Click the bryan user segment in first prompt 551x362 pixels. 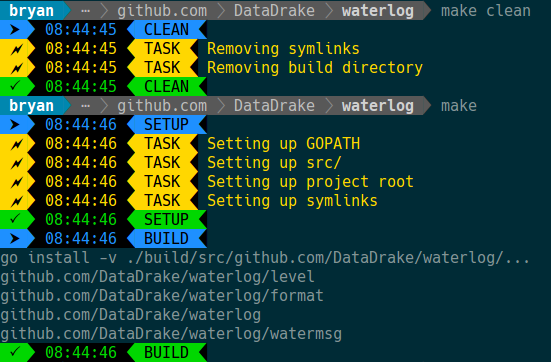click(x=32, y=11)
